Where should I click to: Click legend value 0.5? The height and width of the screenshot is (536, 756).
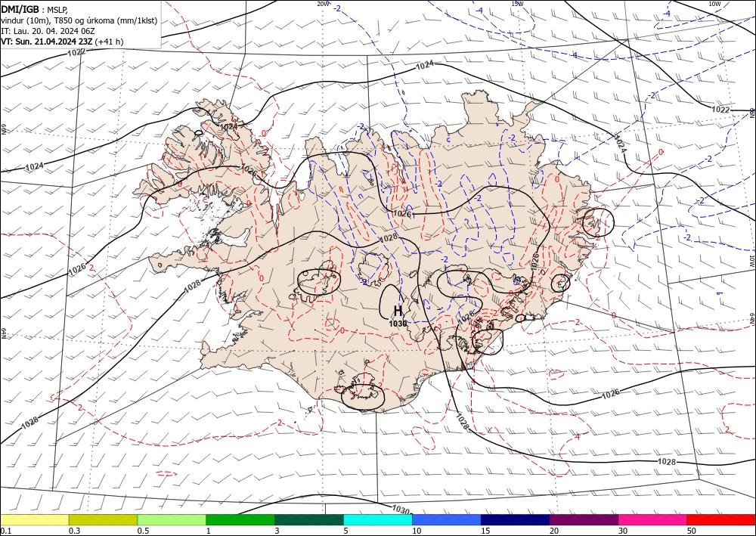coord(143,531)
